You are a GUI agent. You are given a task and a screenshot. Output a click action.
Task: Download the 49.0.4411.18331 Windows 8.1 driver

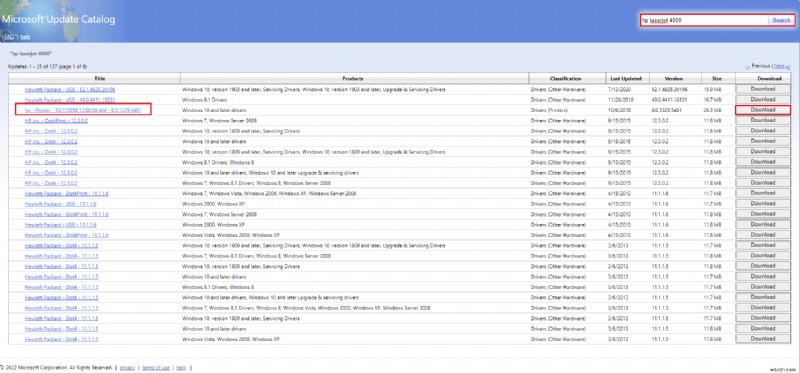763,100
